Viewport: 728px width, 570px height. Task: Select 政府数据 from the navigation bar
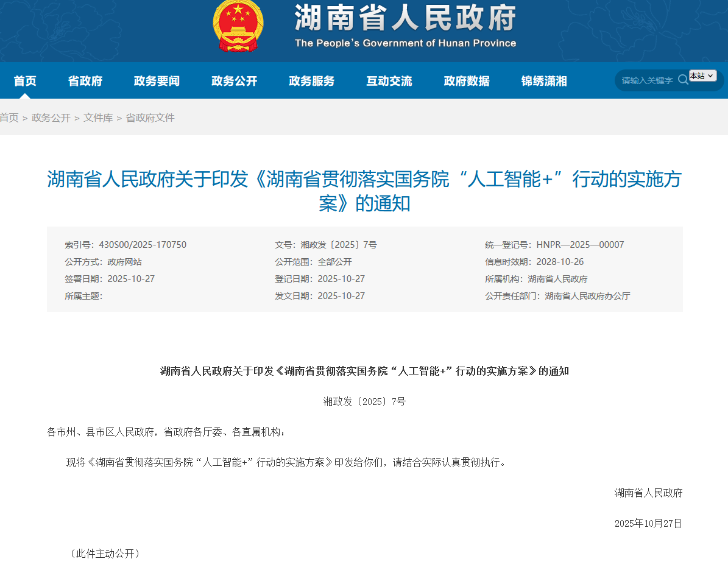(x=467, y=80)
